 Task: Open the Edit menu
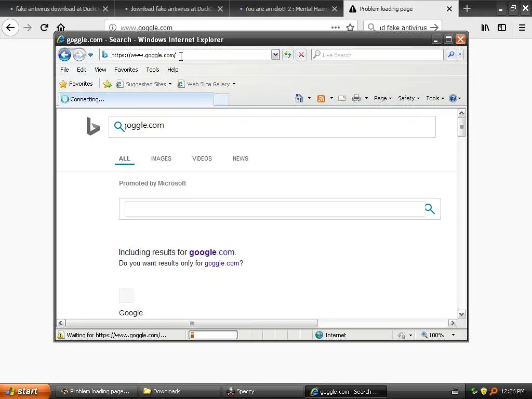(82, 70)
